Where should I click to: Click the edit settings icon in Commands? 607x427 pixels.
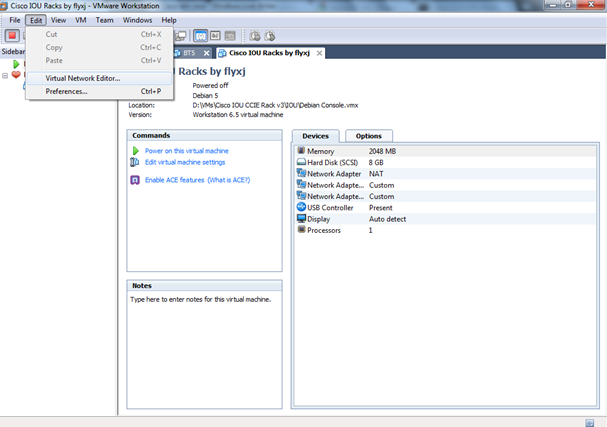point(135,162)
